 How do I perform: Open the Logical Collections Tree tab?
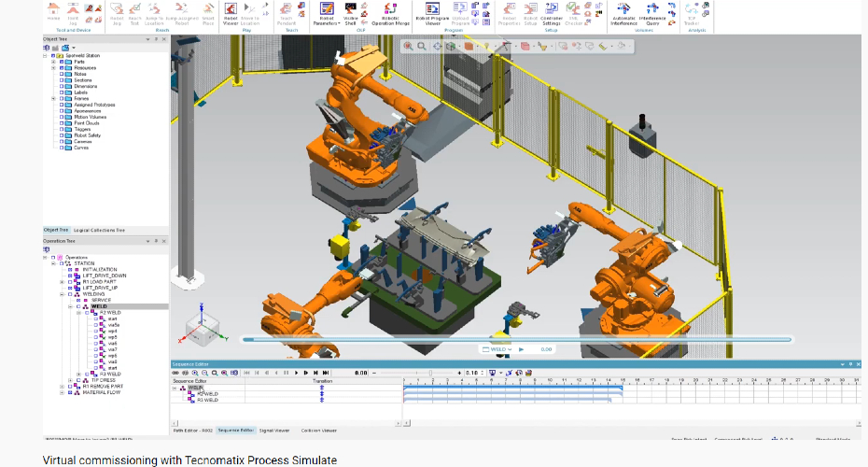(99, 230)
